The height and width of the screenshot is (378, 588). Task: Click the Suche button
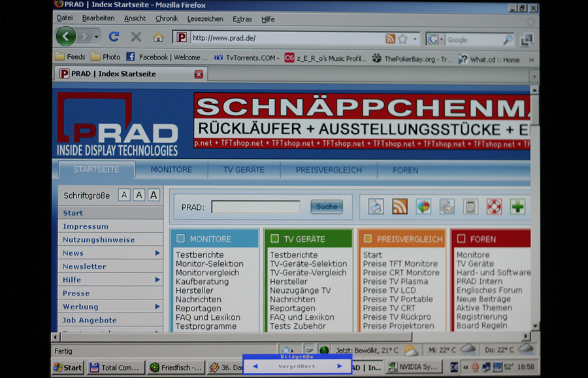click(327, 207)
